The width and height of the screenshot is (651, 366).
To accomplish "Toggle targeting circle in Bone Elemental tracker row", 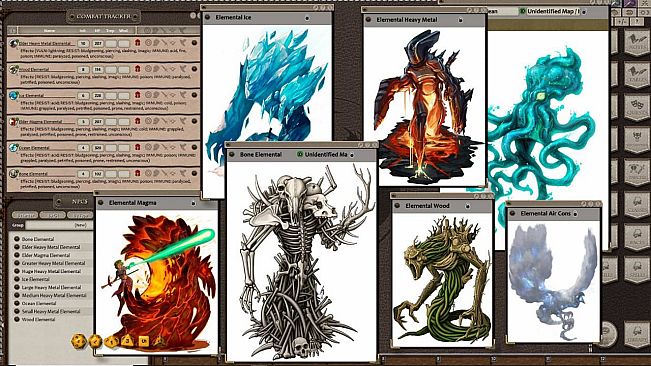I will click(x=149, y=173).
